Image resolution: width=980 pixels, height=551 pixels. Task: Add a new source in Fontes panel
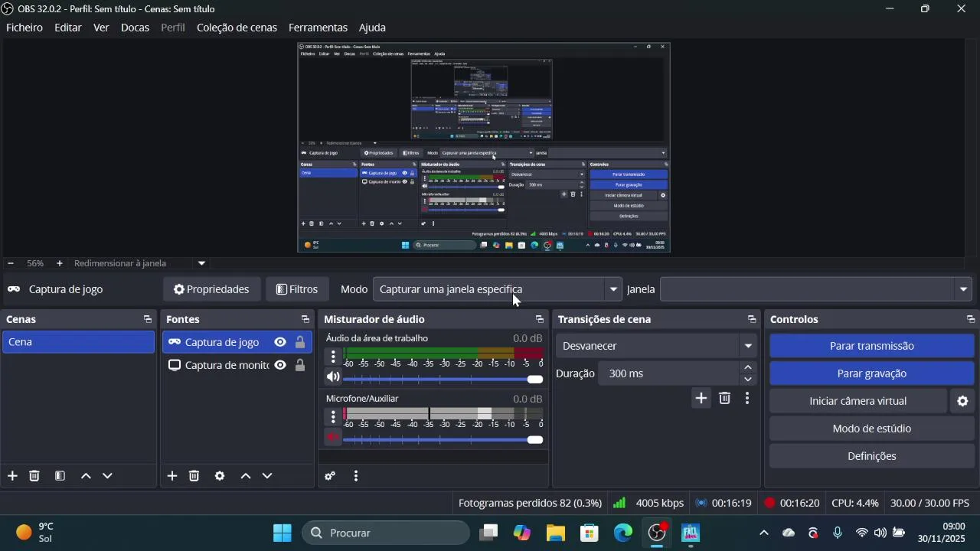click(x=172, y=476)
